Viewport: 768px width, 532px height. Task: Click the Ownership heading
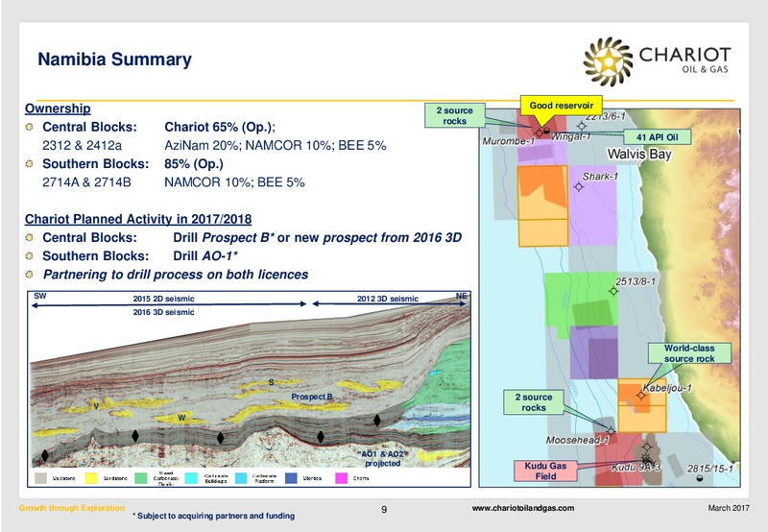click(58, 109)
